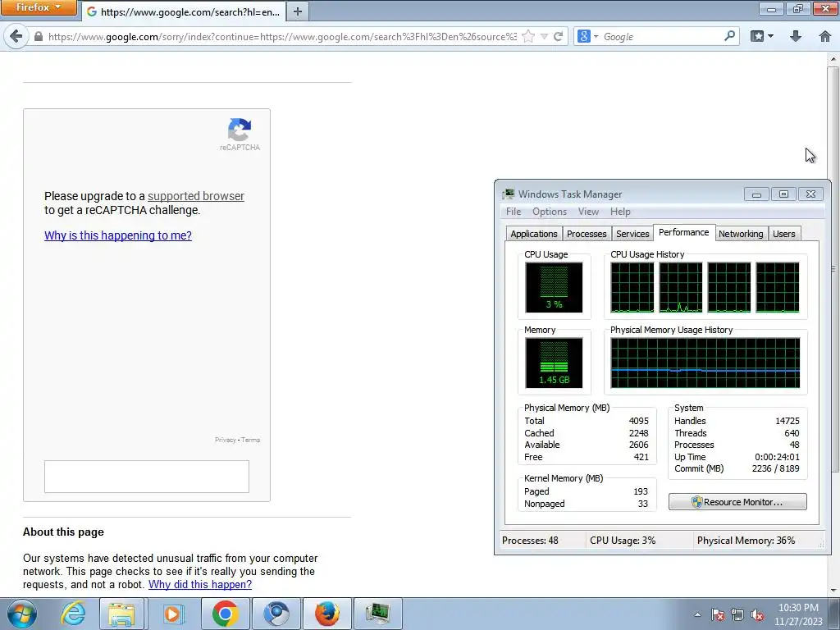840x630 pixels.
Task: Follow the supported browser link
Action: pos(195,196)
